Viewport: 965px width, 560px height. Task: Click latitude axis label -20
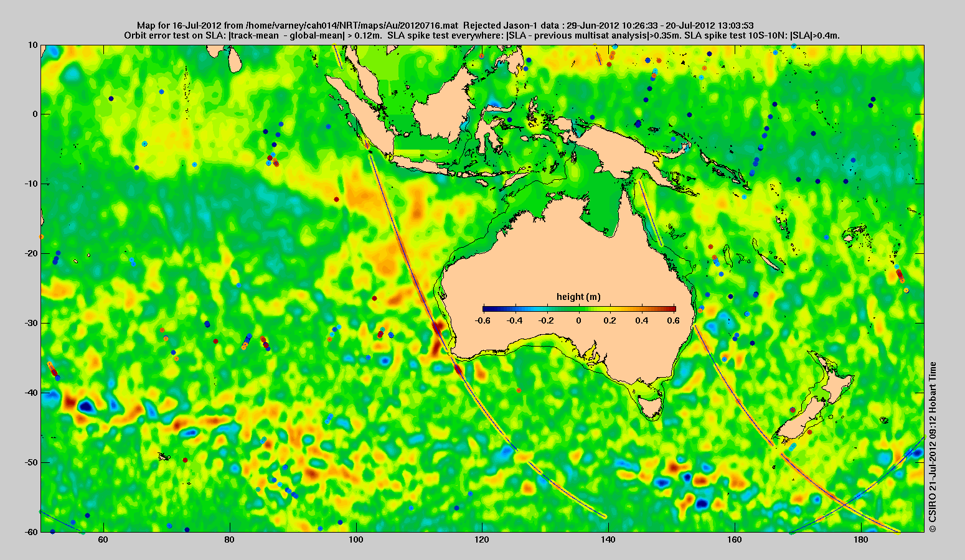(x=31, y=253)
